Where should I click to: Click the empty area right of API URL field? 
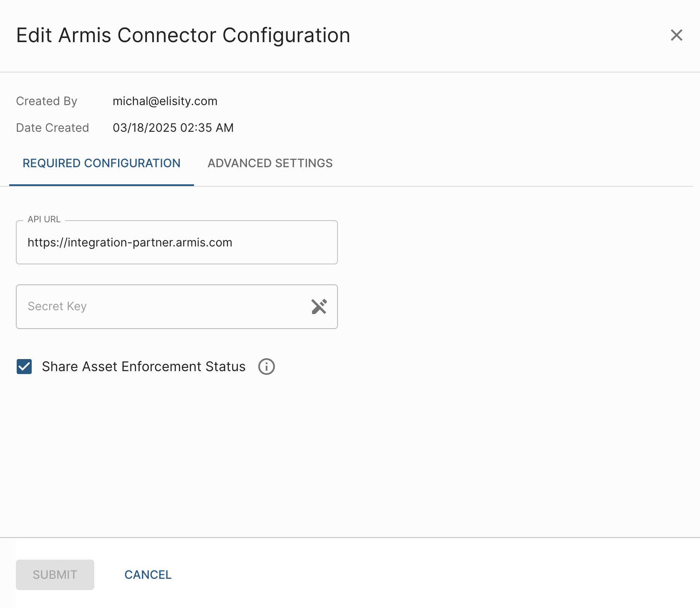(501, 242)
